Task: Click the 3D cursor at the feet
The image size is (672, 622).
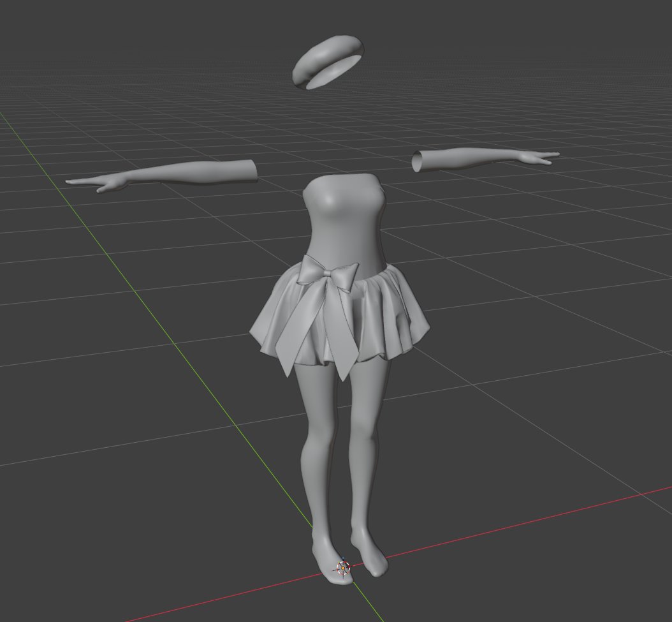Action: (x=343, y=568)
